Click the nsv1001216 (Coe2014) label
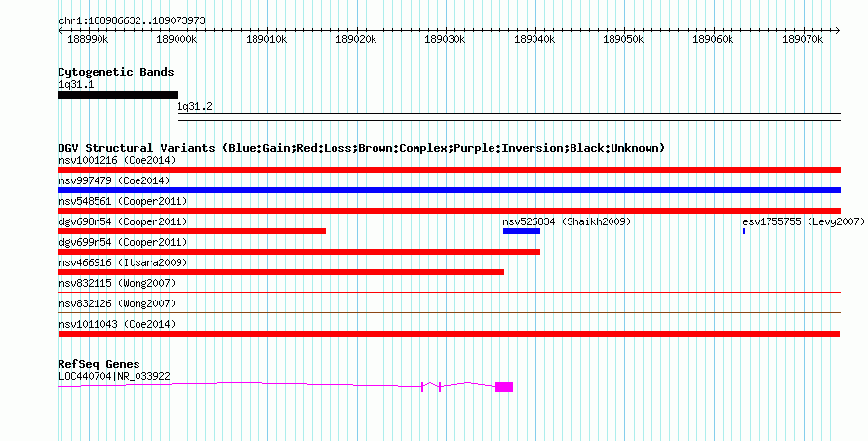The image size is (868, 441). 117,160
